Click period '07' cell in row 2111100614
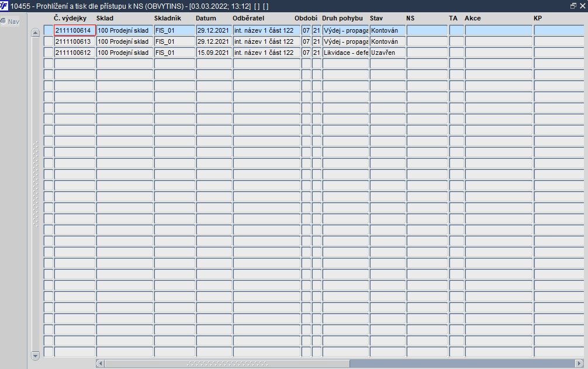 (x=306, y=30)
